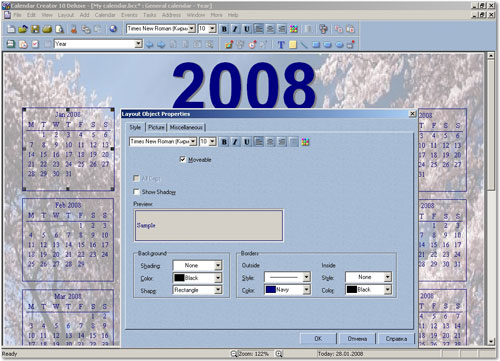Switch to the Picture tab
The image size is (500, 361).
click(156, 127)
